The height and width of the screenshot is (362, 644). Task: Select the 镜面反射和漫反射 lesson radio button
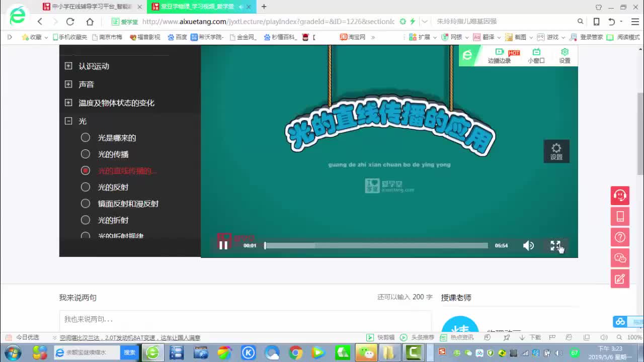pyautogui.click(x=86, y=204)
